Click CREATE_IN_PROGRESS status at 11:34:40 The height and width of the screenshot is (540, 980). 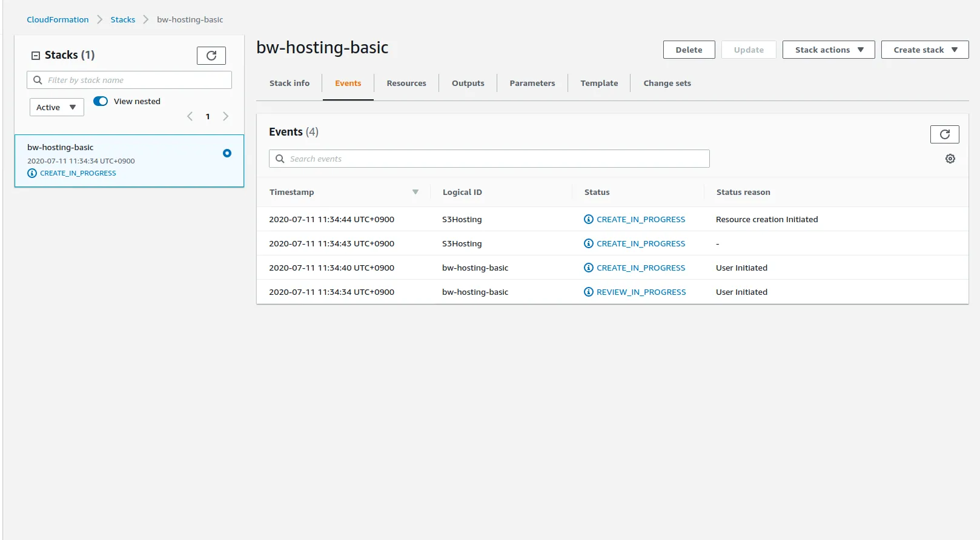click(641, 268)
